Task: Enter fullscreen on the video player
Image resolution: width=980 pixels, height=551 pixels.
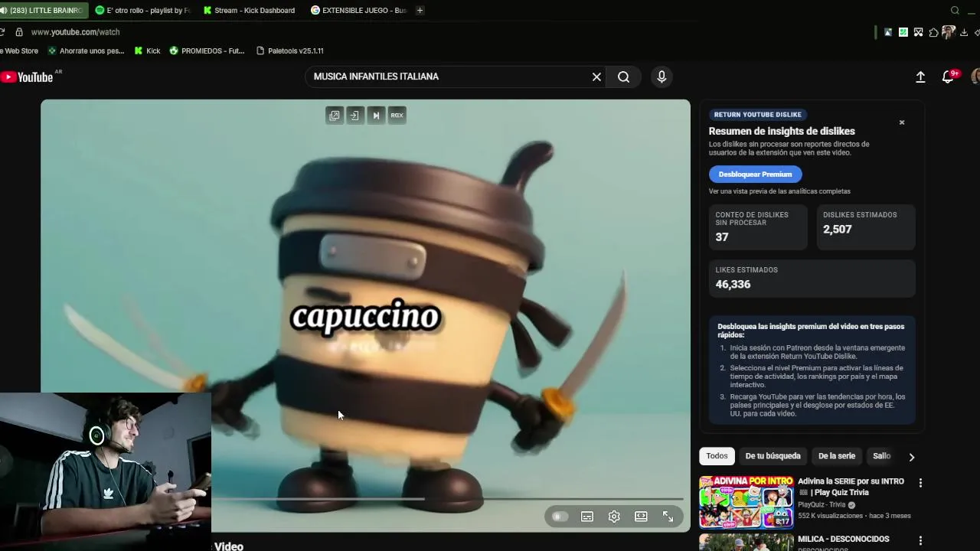Action: (668, 517)
